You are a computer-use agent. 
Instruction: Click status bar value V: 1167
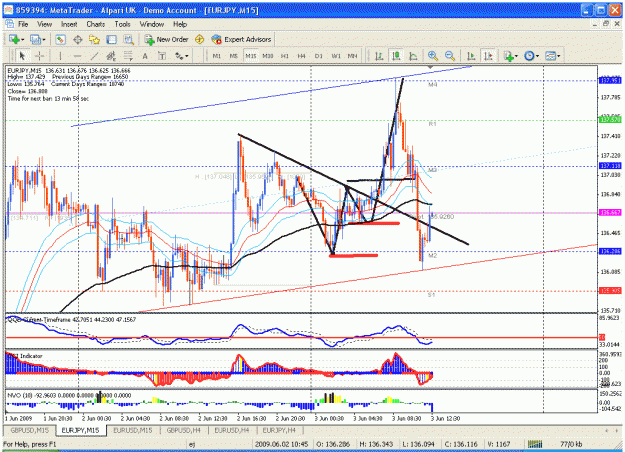click(x=500, y=444)
